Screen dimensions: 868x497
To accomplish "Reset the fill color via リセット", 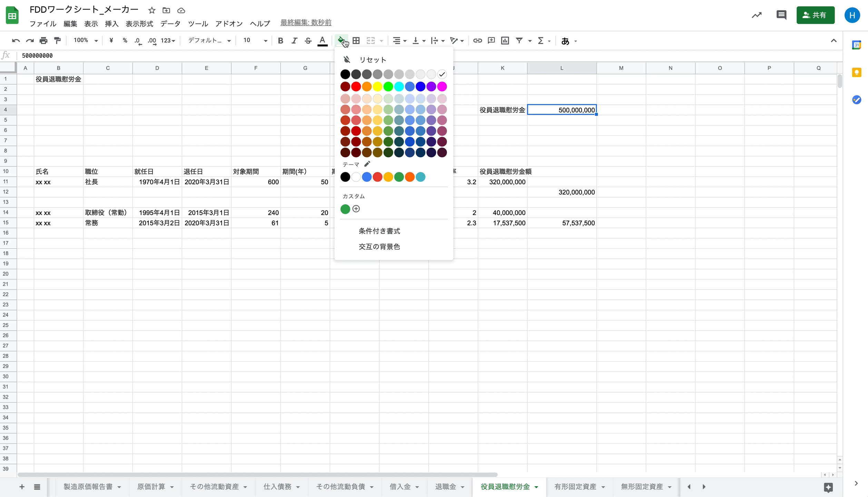I will click(373, 59).
